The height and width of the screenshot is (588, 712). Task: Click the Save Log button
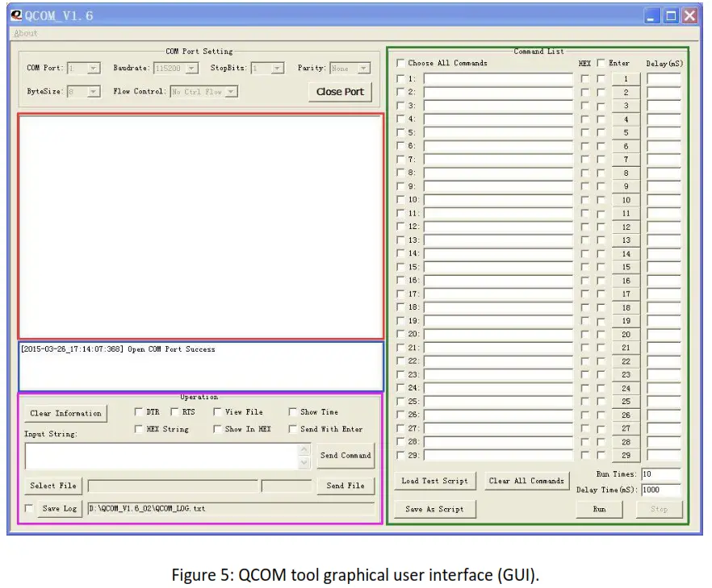click(x=60, y=509)
